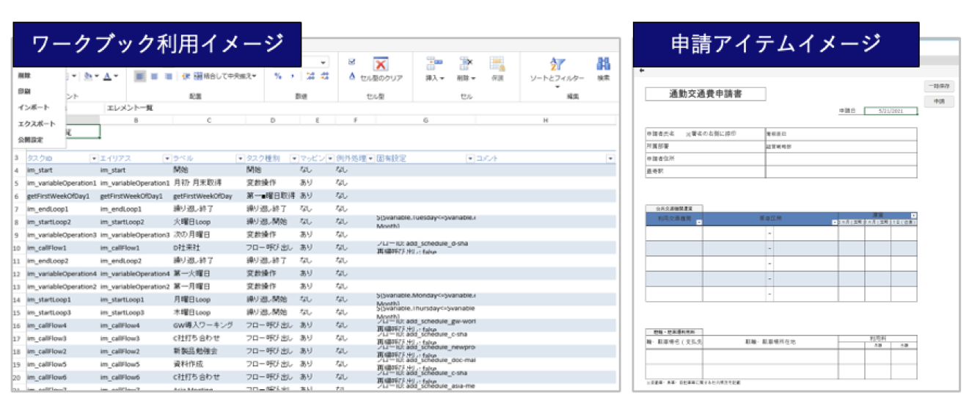Click the font color A icon

tap(106, 76)
